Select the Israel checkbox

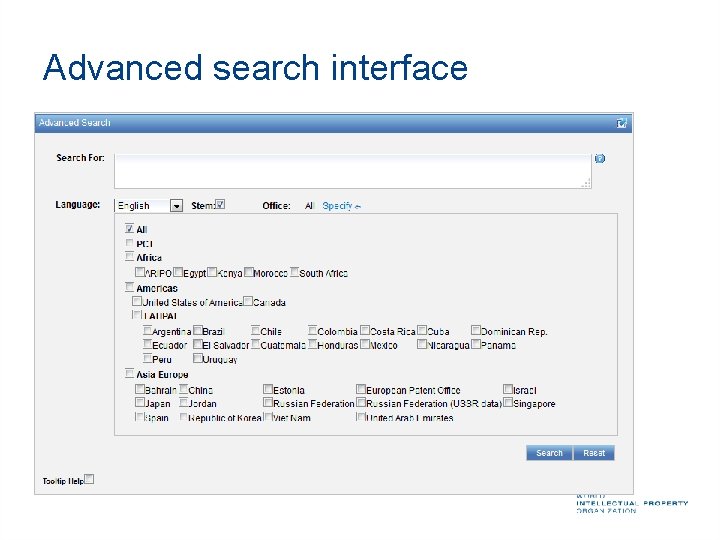pyautogui.click(x=508, y=389)
